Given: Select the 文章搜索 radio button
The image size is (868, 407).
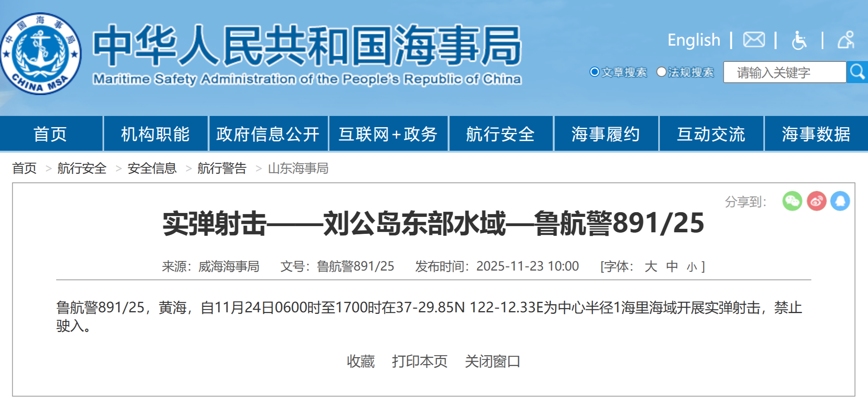Looking at the screenshot, I should pos(594,72).
